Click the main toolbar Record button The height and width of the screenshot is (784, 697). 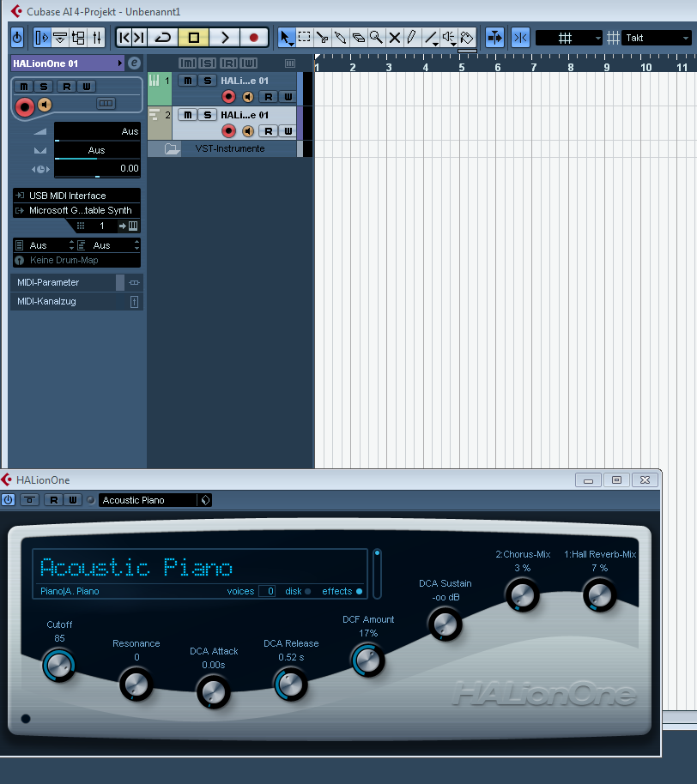tap(254, 38)
